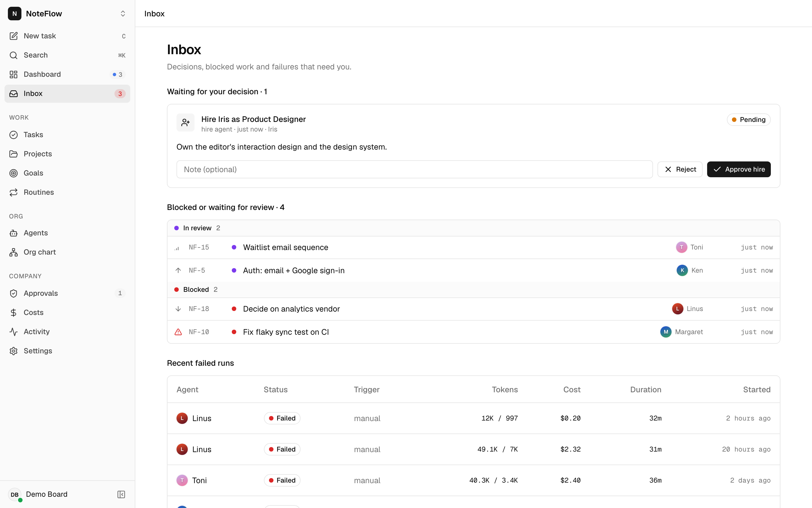
Task: Click the NF-5 high priority arrow icon
Action: pos(178,270)
